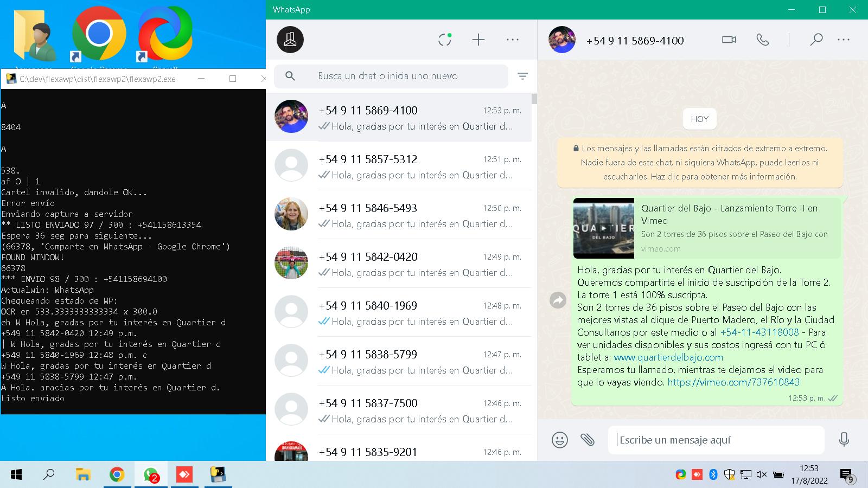The width and height of the screenshot is (868, 488).
Task: Open chat with +54 9 11 5846-5493
Action: (399, 215)
